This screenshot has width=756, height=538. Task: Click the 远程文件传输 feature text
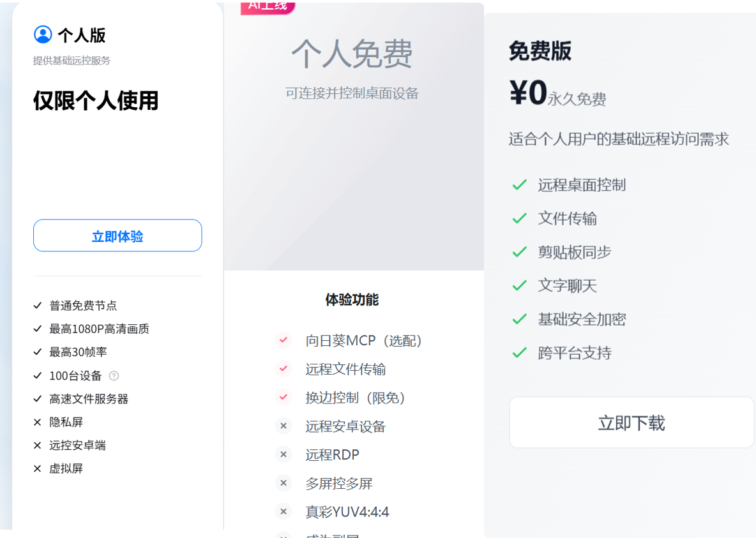click(x=345, y=370)
